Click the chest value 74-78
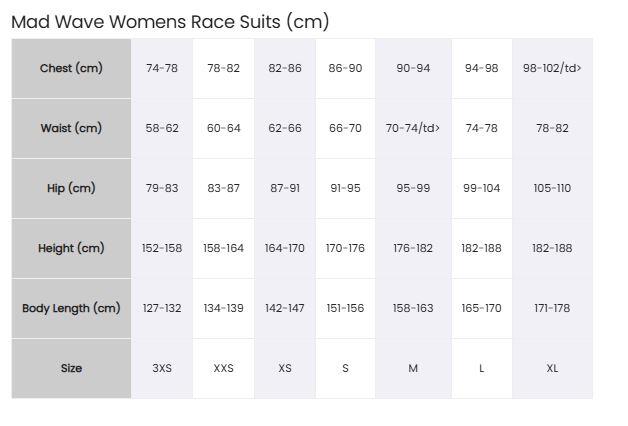 coord(162,68)
